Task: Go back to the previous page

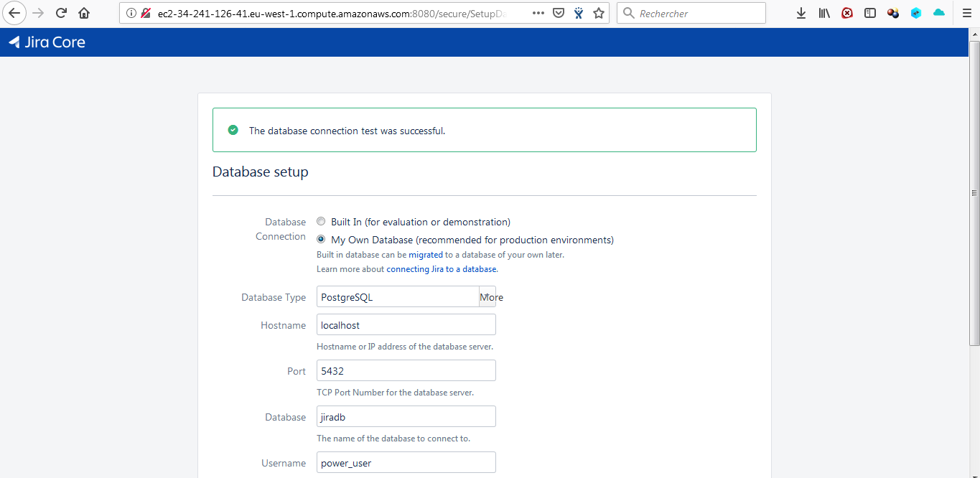Action: click(x=14, y=13)
